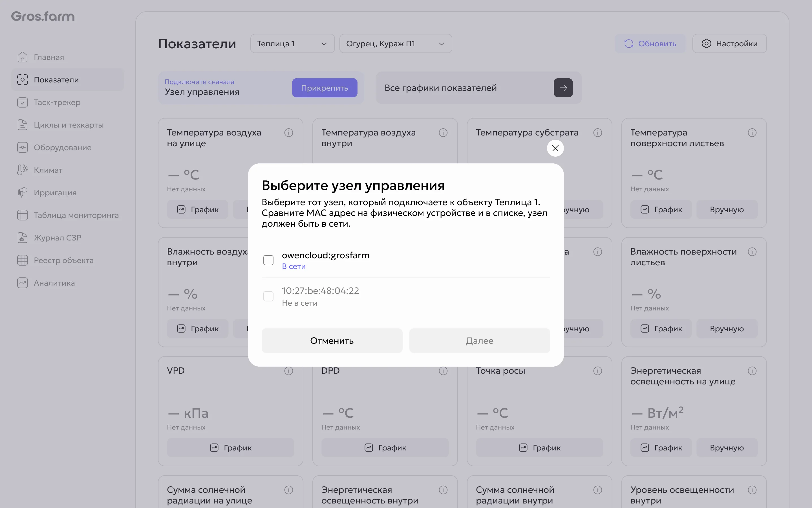Open График for Влажность поверхности листьев
Viewport: 812px width, 508px height.
[661, 329]
